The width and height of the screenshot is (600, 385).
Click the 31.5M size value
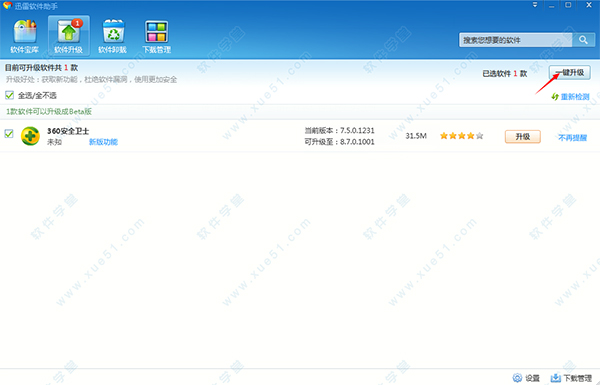click(x=416, y=136)
